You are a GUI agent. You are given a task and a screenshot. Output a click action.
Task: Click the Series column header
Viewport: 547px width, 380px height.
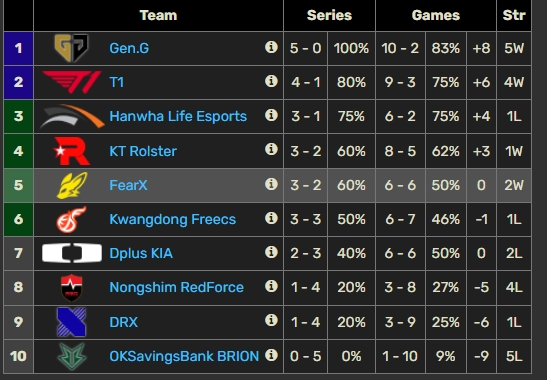(329, 15)
